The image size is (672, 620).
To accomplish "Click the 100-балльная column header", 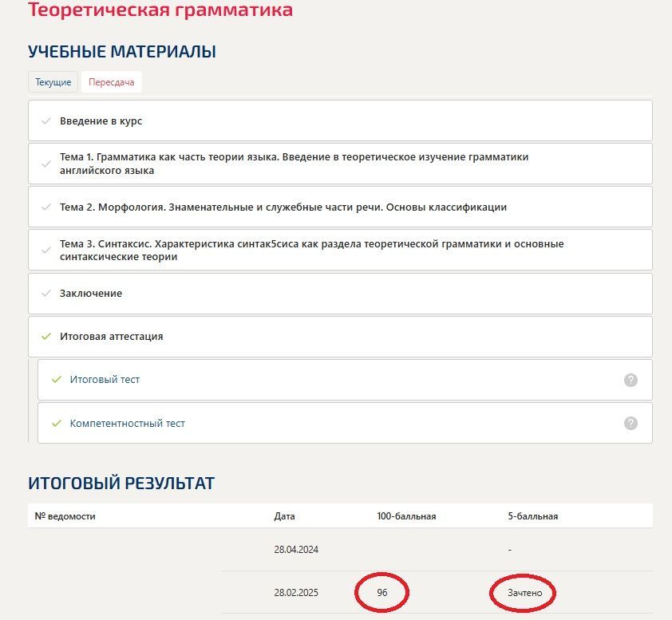I will [x=406, y=516].
